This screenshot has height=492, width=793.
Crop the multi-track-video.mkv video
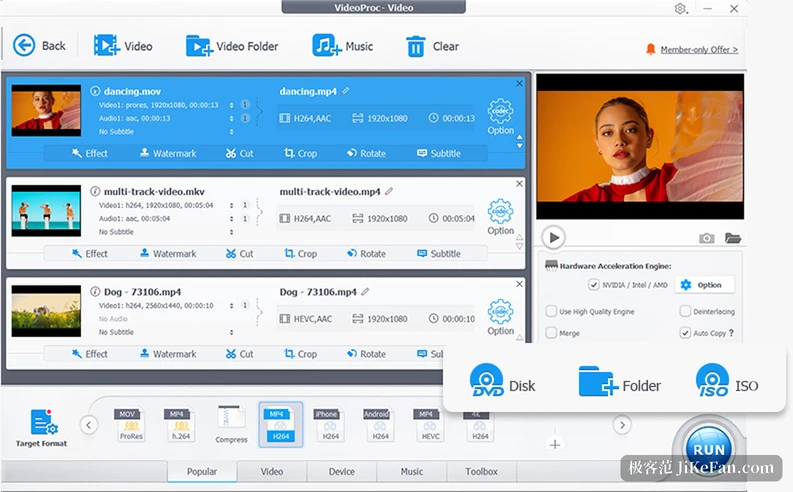click(x=300, y=253)
